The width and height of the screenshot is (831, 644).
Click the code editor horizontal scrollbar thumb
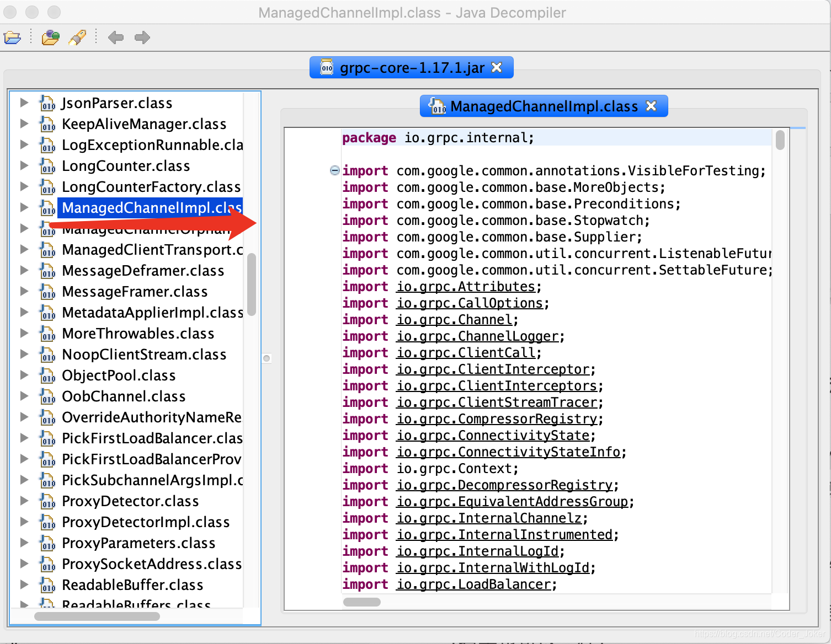[x=362, y=602]
